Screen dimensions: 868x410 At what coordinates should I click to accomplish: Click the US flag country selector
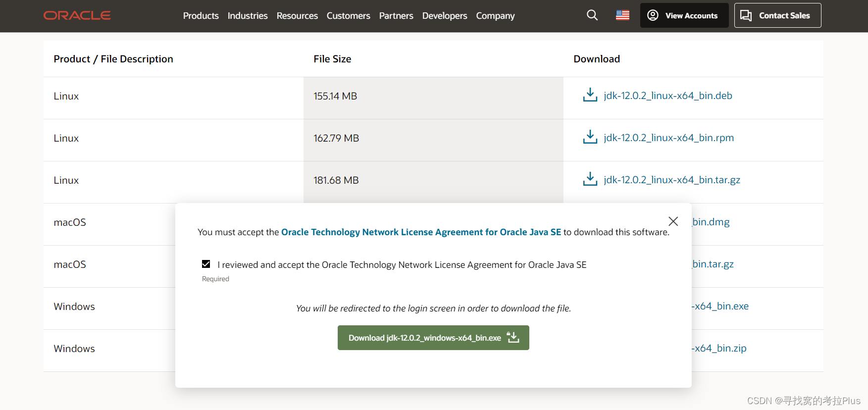(x=622, y=15)
